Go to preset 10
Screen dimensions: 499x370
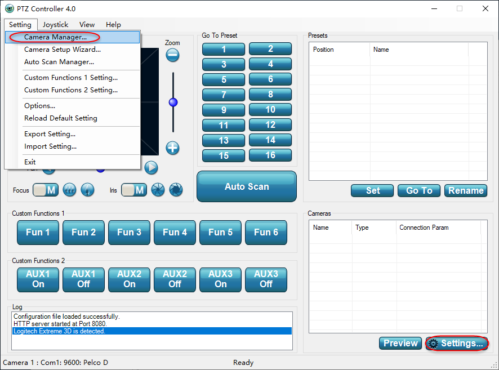(x=270, y=109)
